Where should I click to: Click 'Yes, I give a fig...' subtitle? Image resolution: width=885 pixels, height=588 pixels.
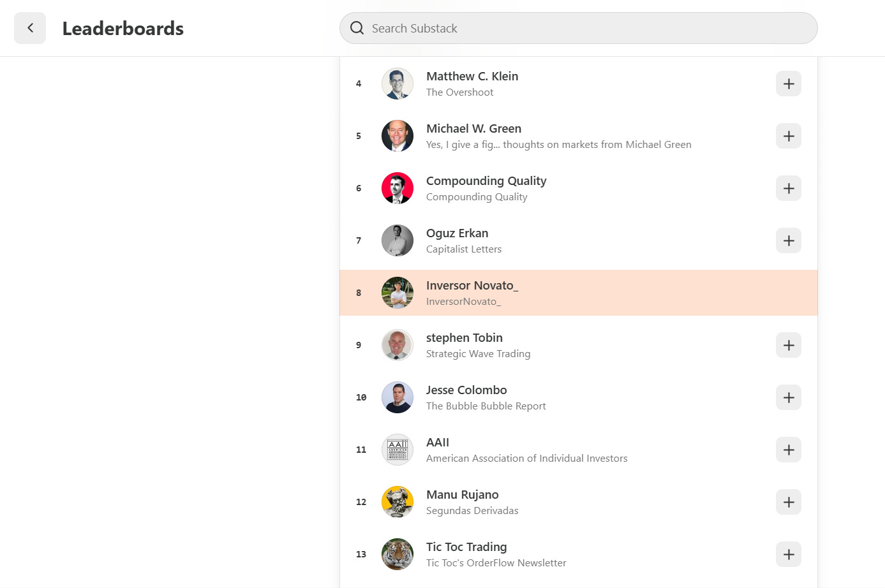coord(559,145)
